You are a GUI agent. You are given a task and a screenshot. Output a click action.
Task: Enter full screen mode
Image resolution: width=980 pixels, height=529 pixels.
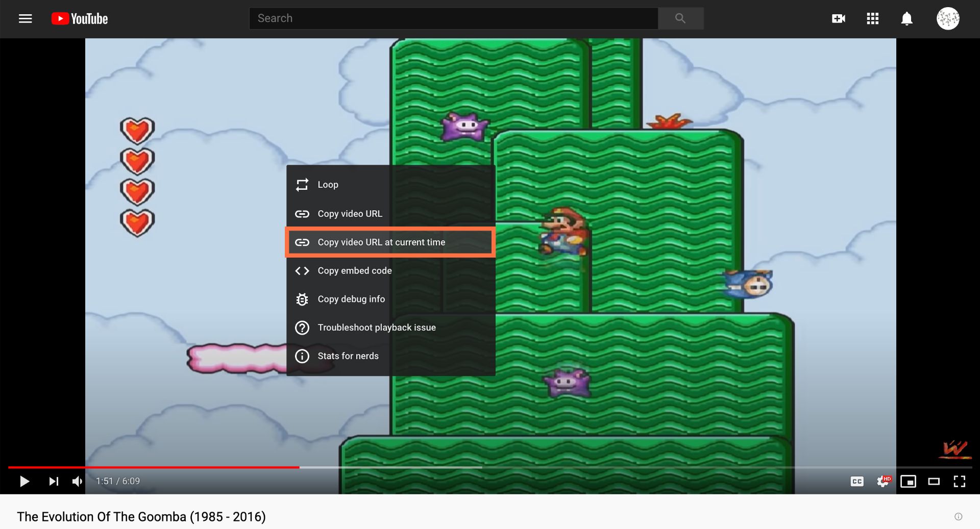(x=959, y=481)
